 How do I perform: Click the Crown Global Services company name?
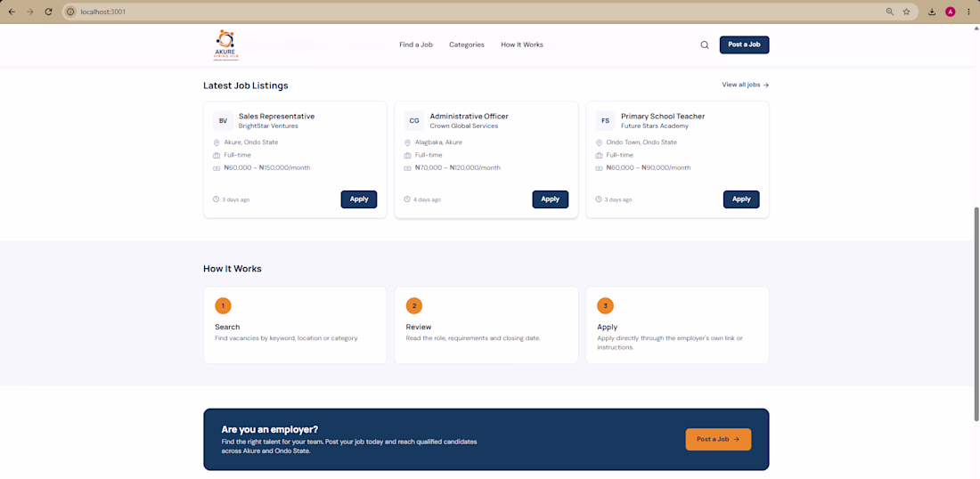(x=464, y=126)
